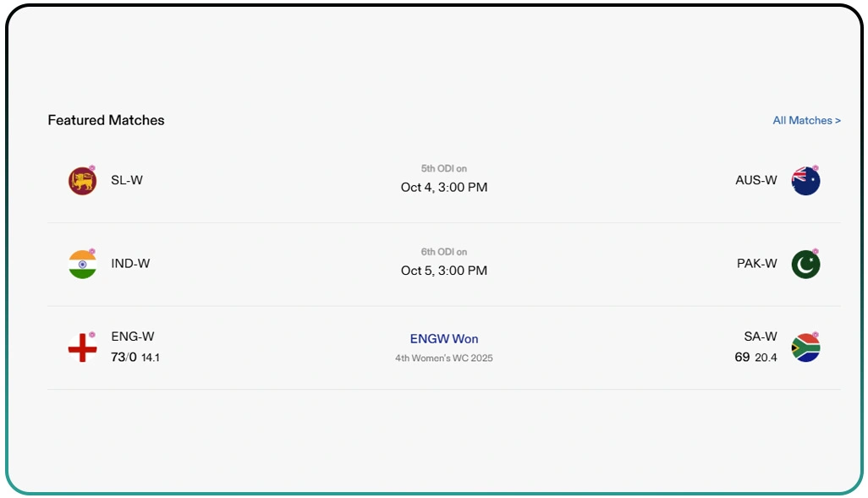The height and width of the screenshot is (498, 868).
Task: Select the SL-W team name
Action: (127, 180)
